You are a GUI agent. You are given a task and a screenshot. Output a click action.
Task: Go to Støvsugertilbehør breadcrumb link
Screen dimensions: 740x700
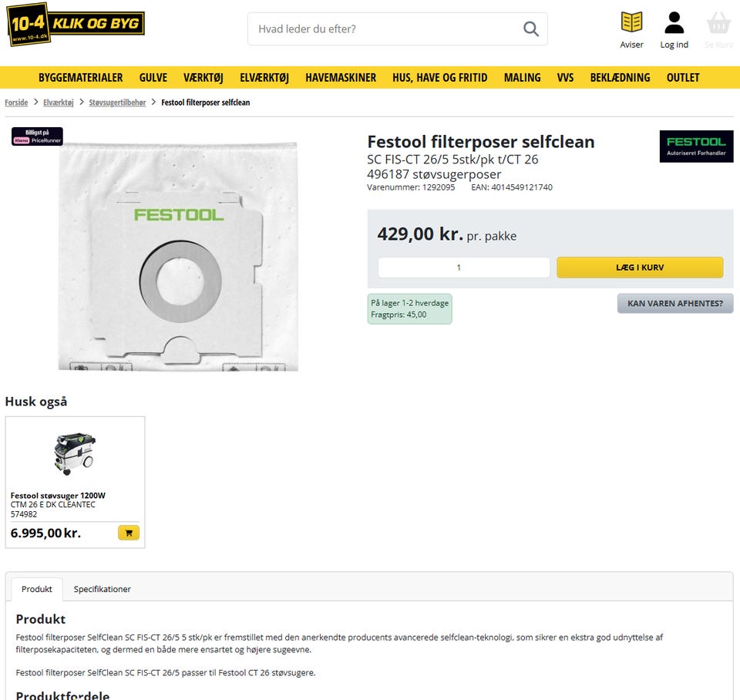(117, 103)
